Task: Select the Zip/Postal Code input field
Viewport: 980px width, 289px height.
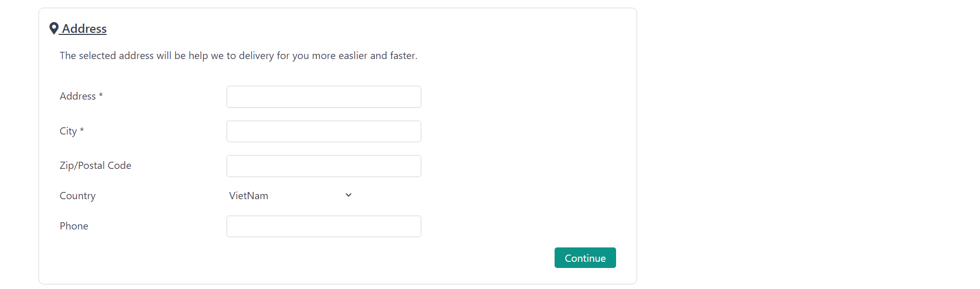Action: coord(324,166)
